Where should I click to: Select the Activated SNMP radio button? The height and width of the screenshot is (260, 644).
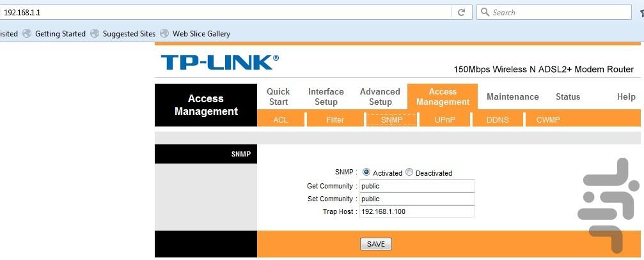pos(366,172)
